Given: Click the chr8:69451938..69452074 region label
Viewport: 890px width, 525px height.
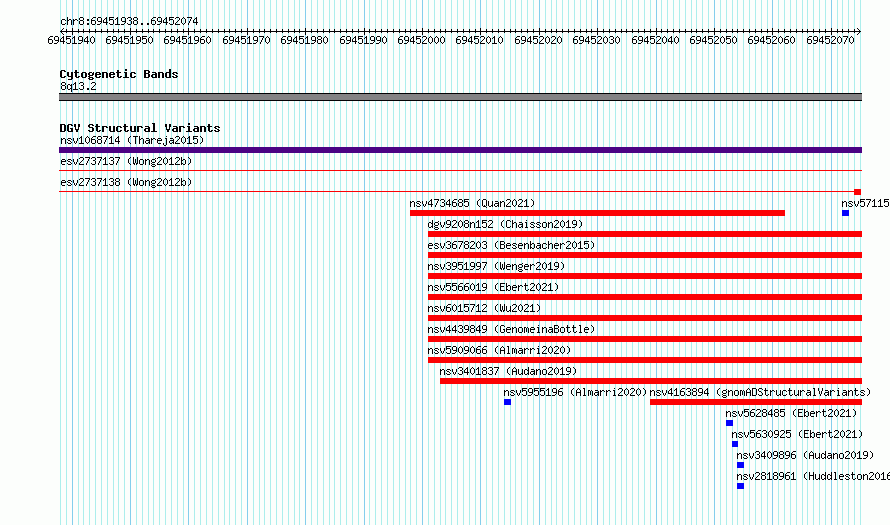Looking at the screenshot, I should (129, 21).
